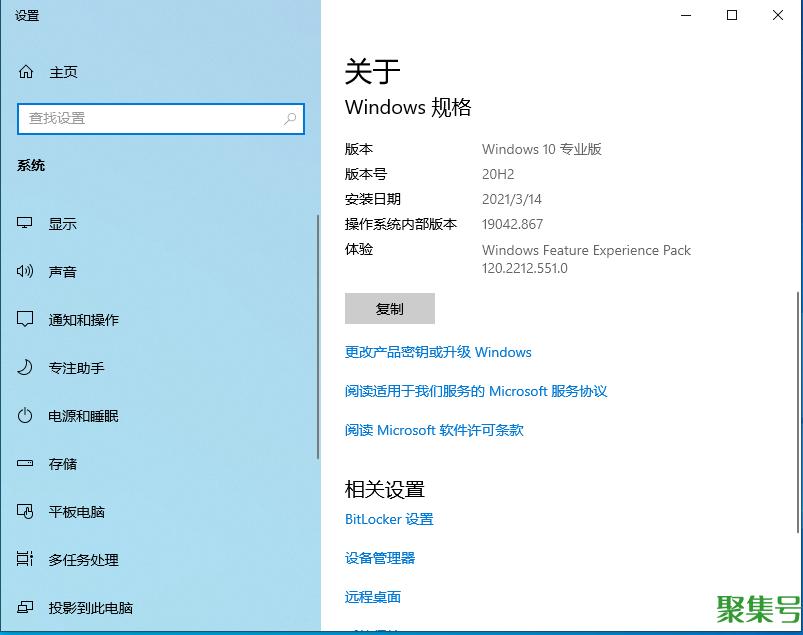Open 通知和操作 notification icon
Screen dimensions: 803x635
pyautogui.click(x=26, y=320)
